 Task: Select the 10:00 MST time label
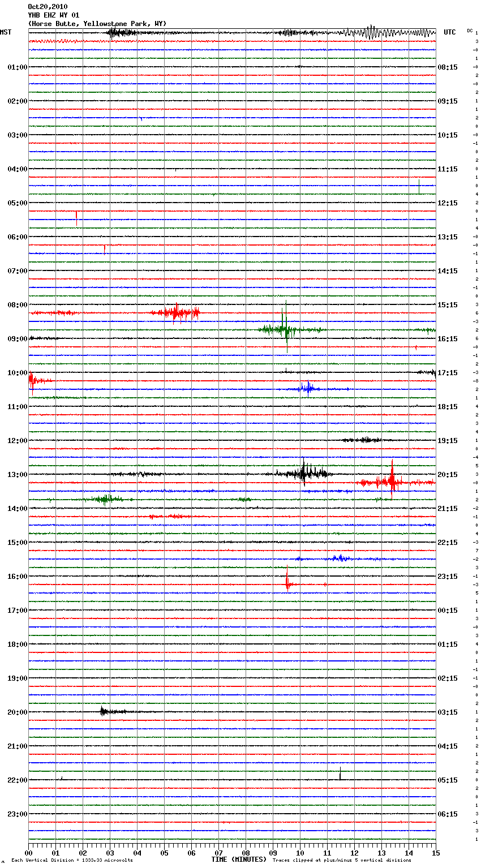[x=18, y=373]
